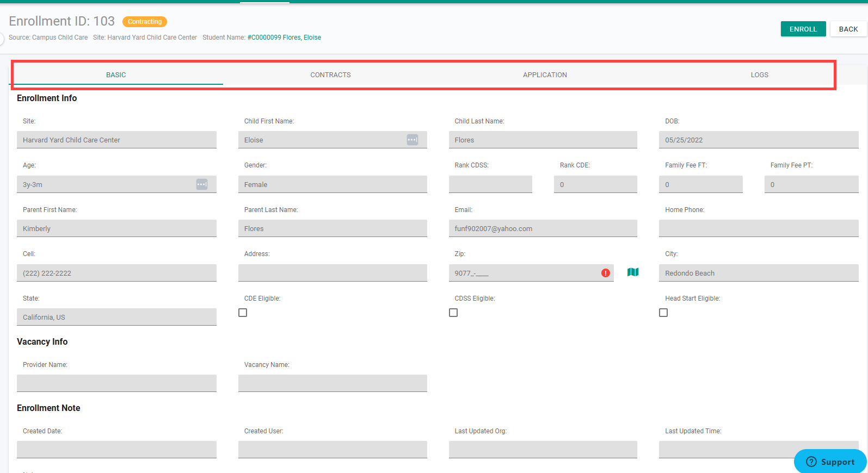Click the Home Phone input field

(759, 228)
